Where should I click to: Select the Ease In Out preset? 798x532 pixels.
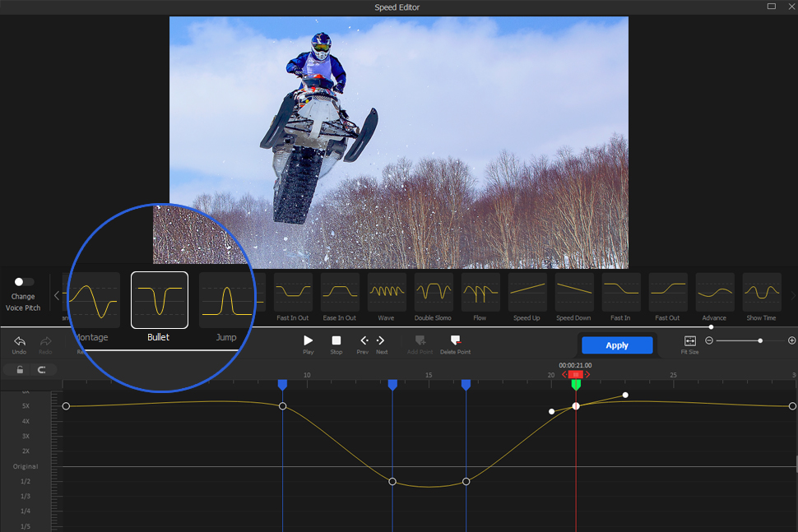click(339, 293)
